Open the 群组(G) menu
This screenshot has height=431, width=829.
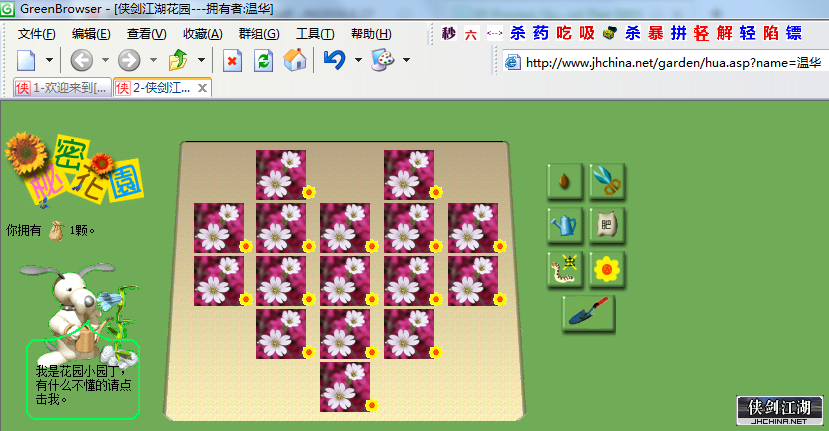tap(259, 34)
